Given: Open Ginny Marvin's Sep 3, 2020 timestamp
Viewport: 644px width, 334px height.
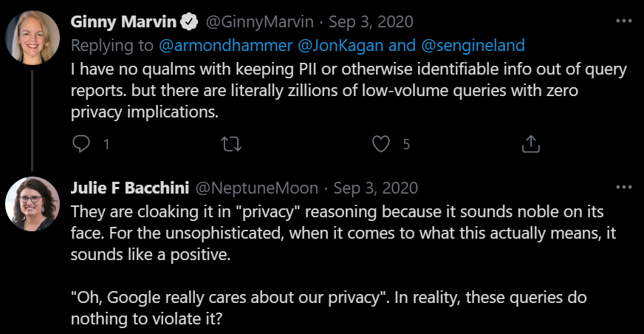Looking at the screenshot, I should tap(371, 21).
